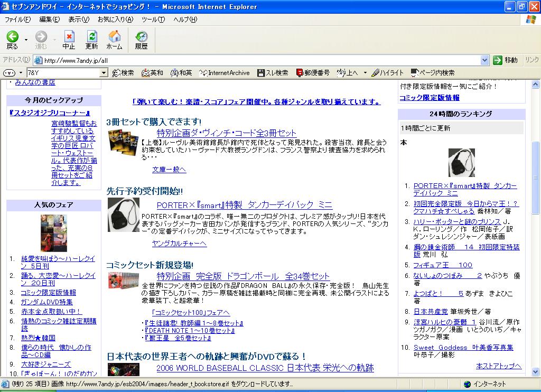541x392 pixels.
Task: Click the 郵便番号 postal code button
Action: pyautogui.click(x=313, y=73)
